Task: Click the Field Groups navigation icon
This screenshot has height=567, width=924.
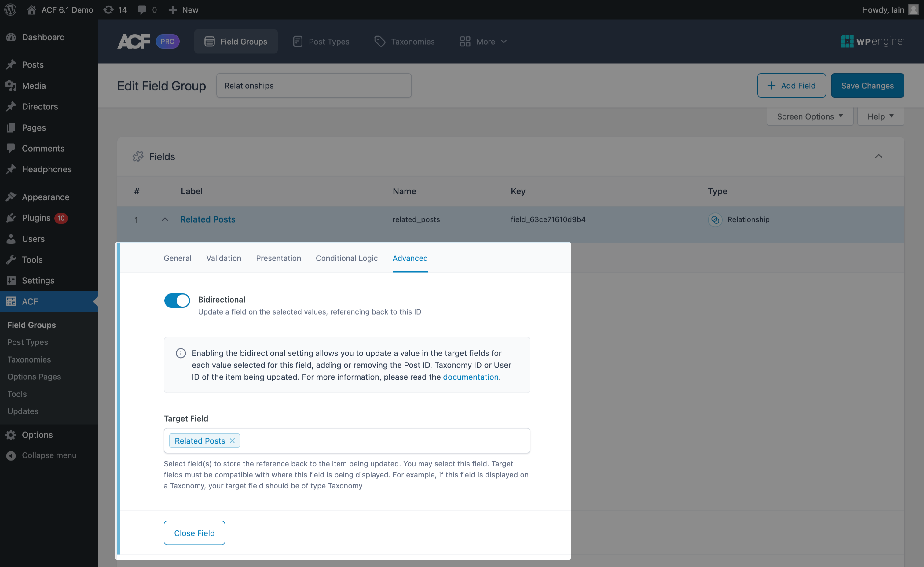Action: 210,41
